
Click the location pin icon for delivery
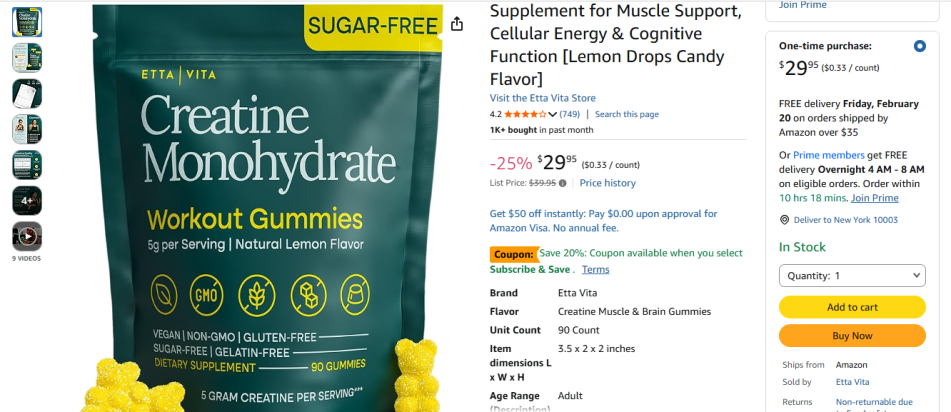pyautogui.click(x=784, y=220)
